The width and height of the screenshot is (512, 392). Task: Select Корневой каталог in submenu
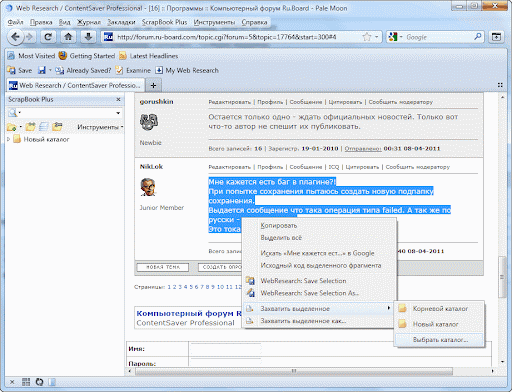pyautogui.click(x=439, y=309)
